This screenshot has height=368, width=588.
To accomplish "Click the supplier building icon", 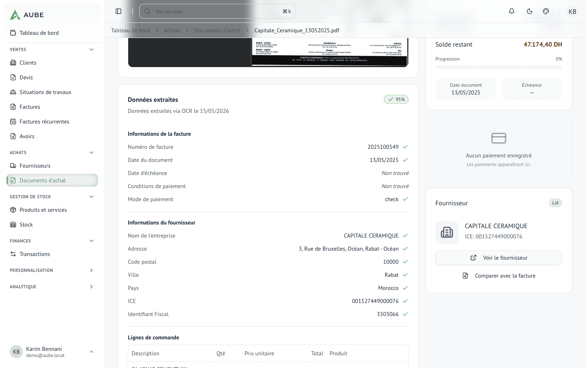I will (x=447, y=232).
